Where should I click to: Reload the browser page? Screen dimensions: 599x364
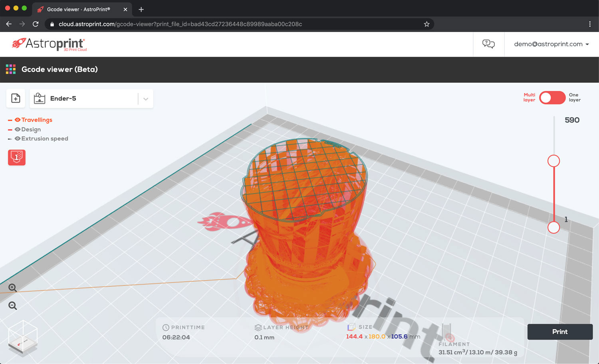(36, 24)
